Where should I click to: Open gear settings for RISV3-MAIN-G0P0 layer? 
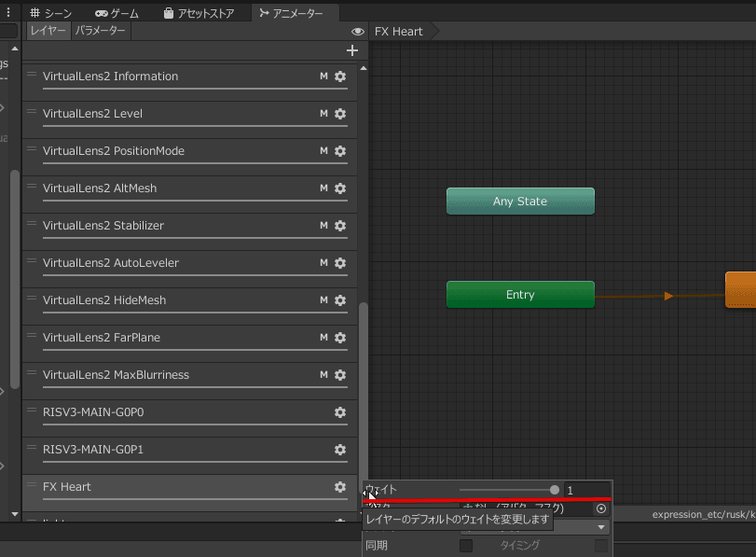[340, 412]
